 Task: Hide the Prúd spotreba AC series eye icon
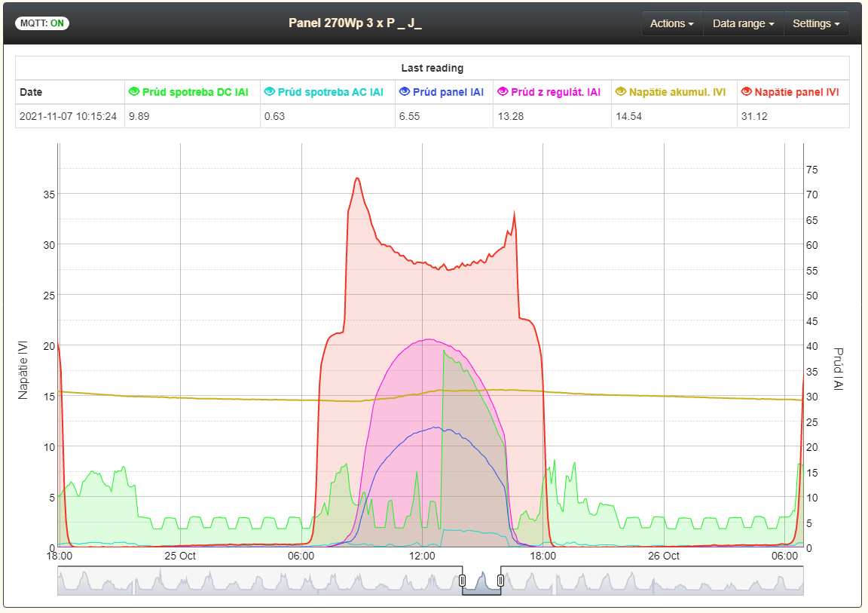(269, 92)
